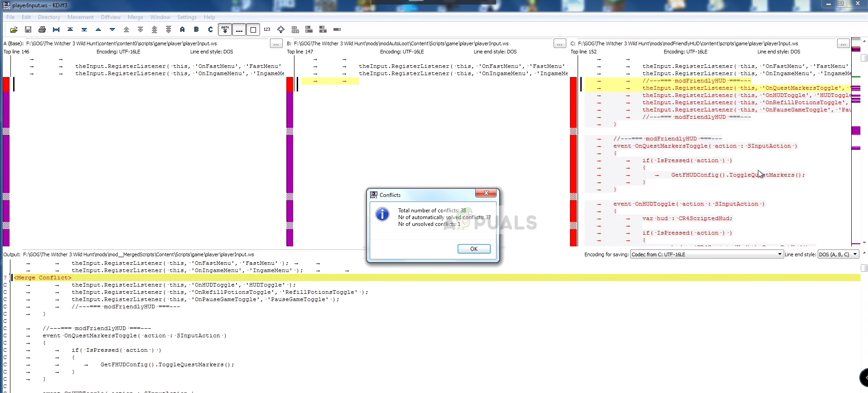Go to next delta (single blue down arrow)
868x393 pixels.
[112, 29]
